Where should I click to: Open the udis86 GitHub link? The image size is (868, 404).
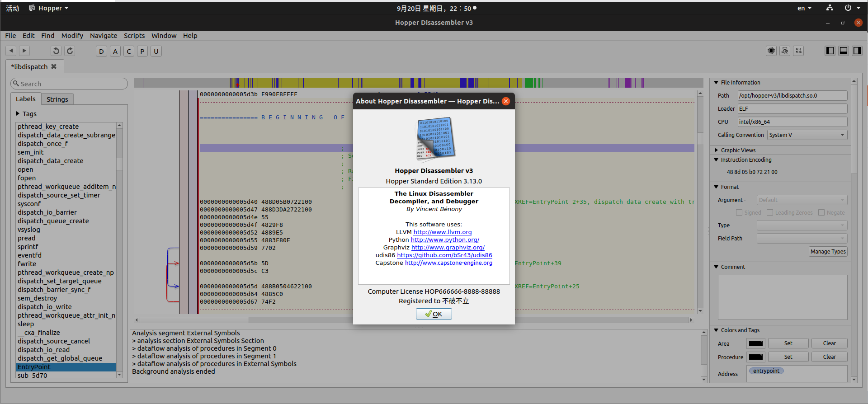445,255
